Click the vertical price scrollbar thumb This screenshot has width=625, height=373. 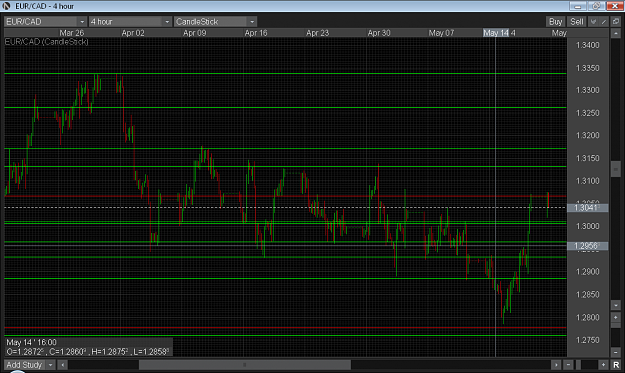pos(615,169)
